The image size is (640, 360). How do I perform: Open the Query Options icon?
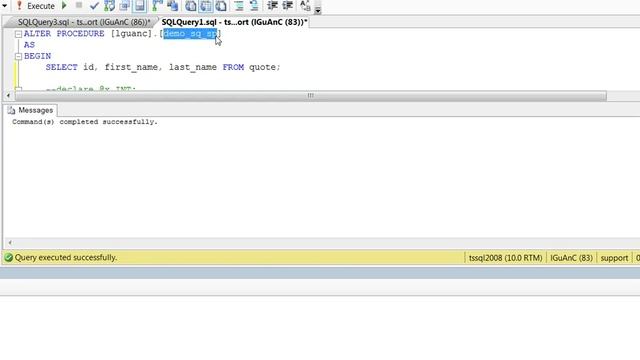coord(124,6)
